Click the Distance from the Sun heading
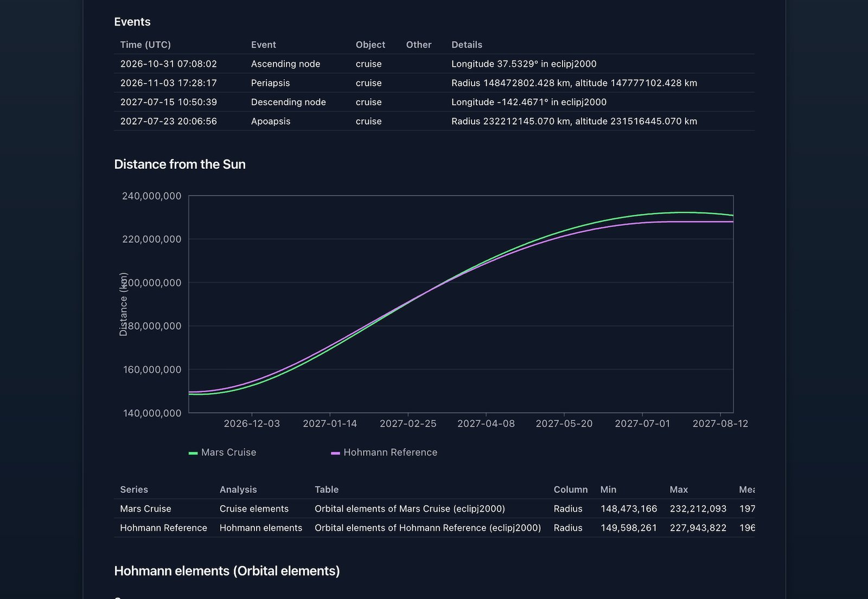The height and width of the screenshot is (599, 868). (180, 164)
